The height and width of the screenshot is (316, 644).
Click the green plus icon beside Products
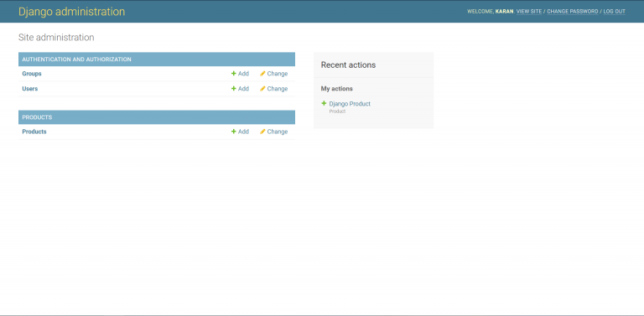[x=234, y=132]
